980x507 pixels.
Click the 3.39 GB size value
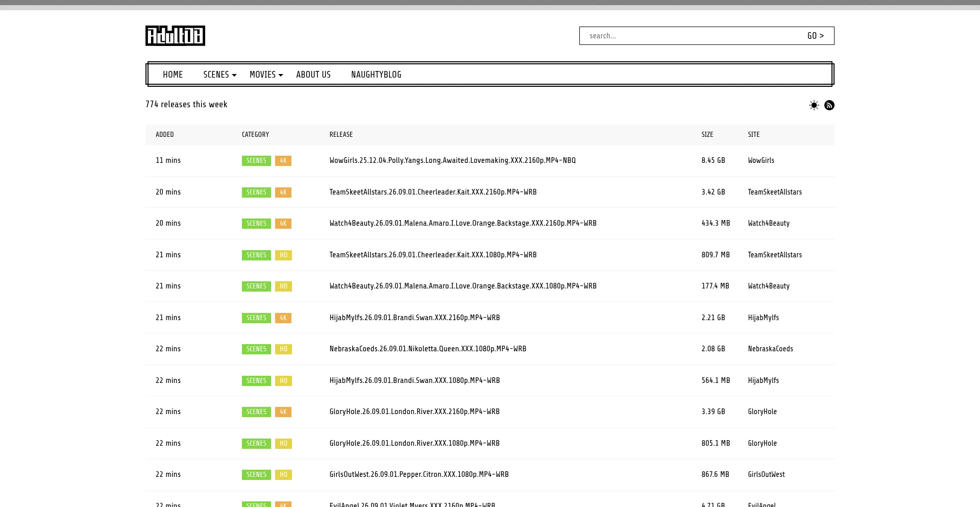point(713,412)
